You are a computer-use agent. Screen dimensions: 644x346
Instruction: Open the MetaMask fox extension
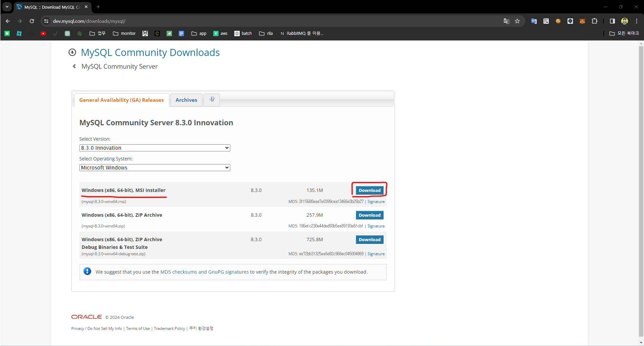tap(582, 21)
